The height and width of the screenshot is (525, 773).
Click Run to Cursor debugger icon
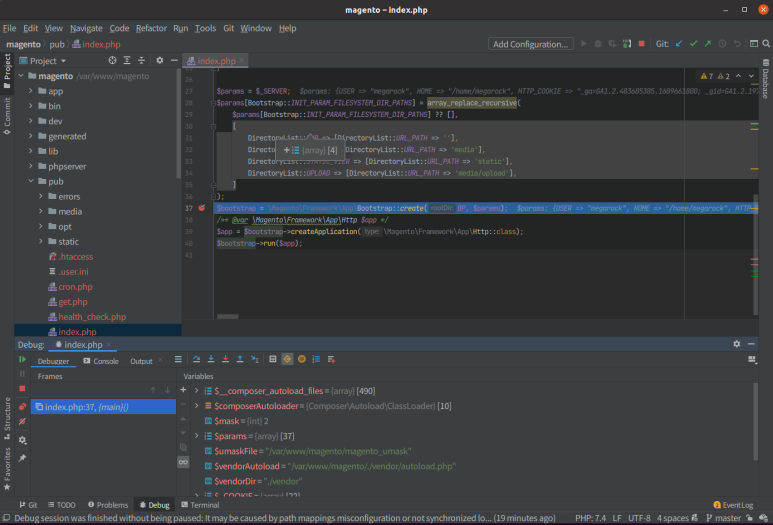[255, 359]
